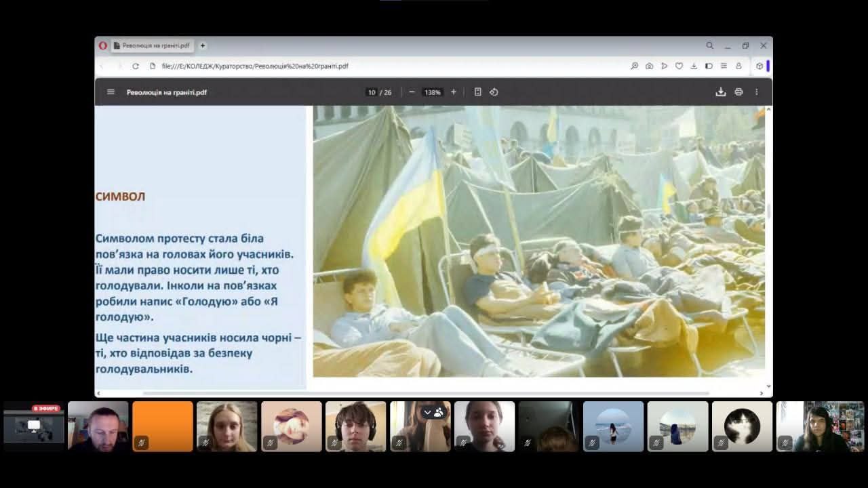868x488 pixels.
Task: Click the page number field showing 10
Action: [x=372, y=92]
